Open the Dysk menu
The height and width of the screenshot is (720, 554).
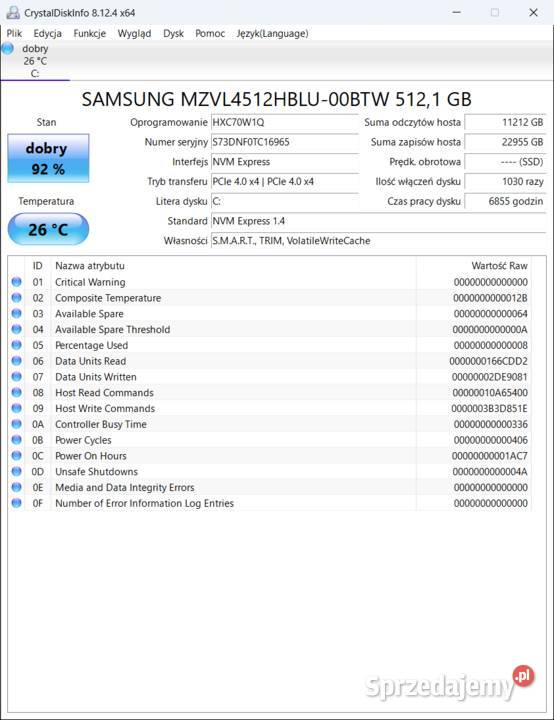(173, 34)
